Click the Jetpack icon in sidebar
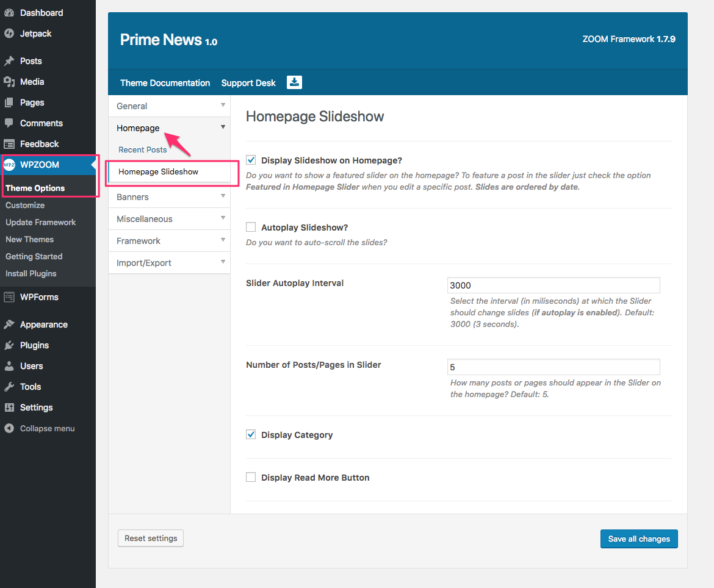Screen dimensions: 714x588 9,34
